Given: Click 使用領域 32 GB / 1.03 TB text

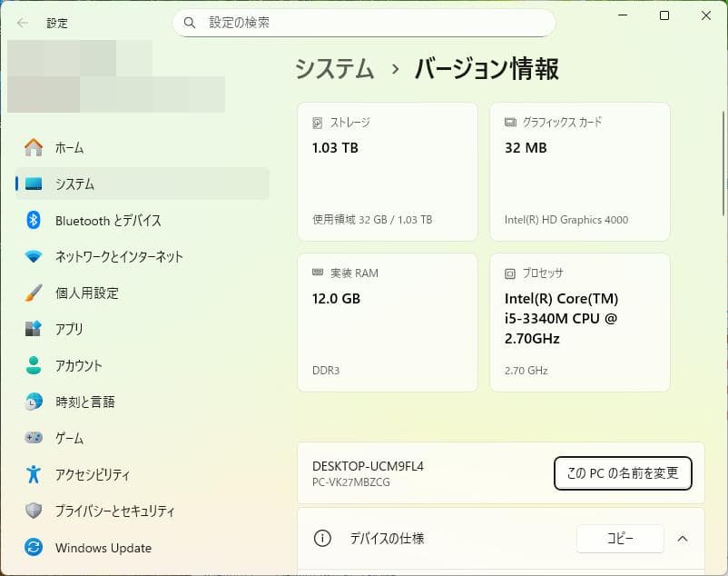Looking at the screenshot, I should coord(372,219).
